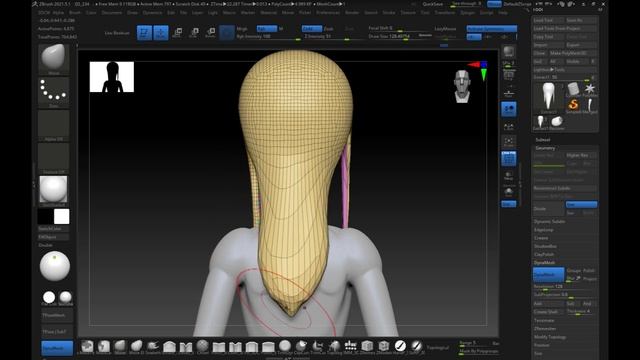Adjust the Z Intensity slider

point(333,36)
